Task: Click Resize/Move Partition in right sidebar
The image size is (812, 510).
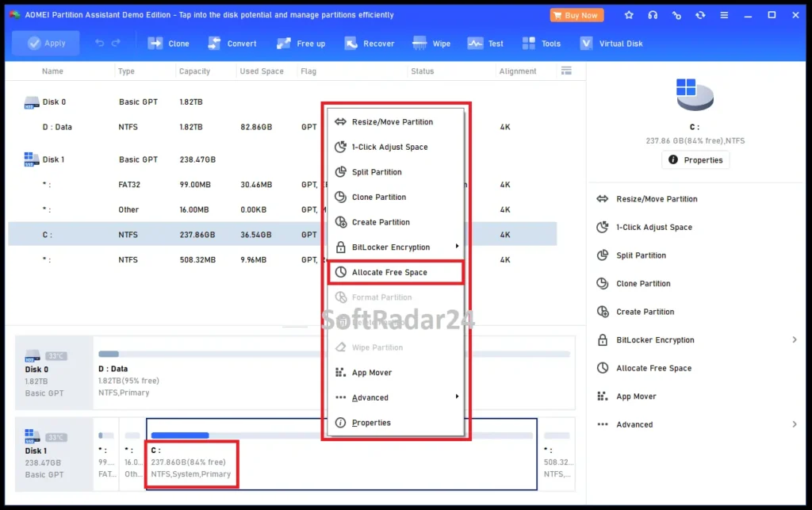Action: [657, 199]
